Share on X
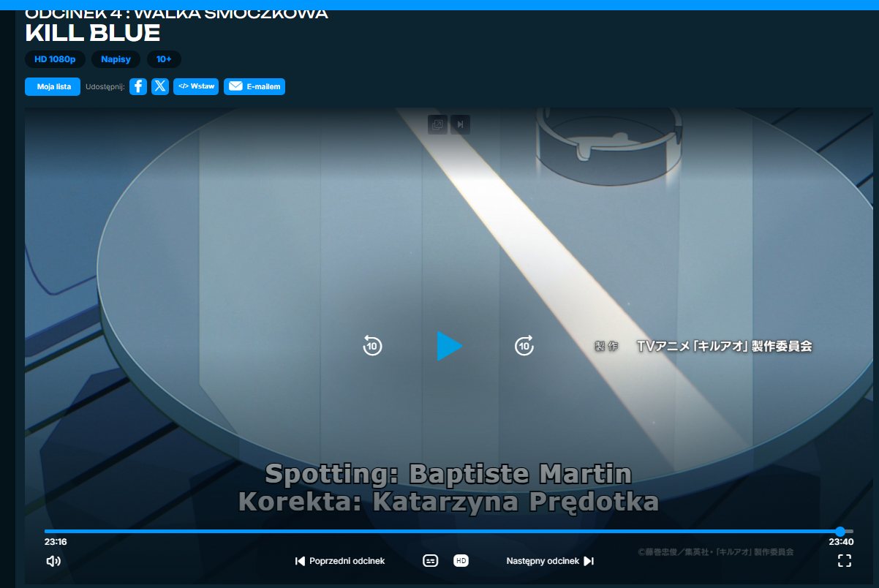Screen dimensions: 879x588 (x=160, y=86)
